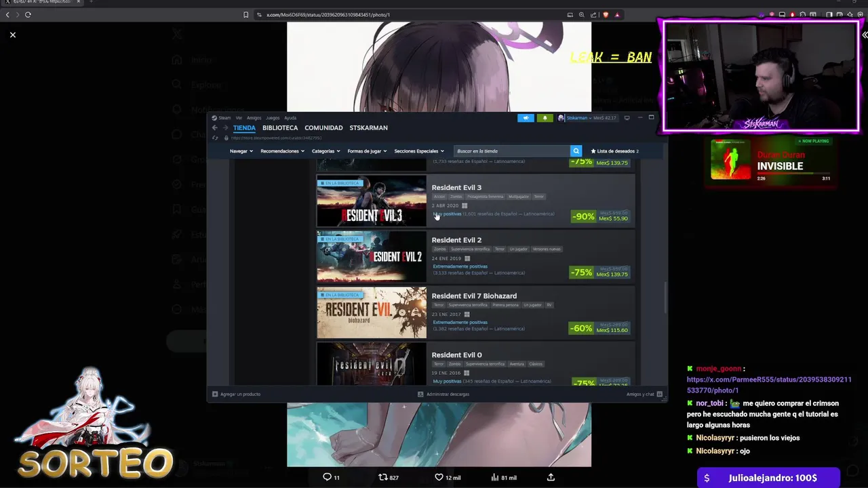Image resolution: width=868 pixels, height=488 pixels.
Task: Open the STSKARMAN profile tab
Action: click(368, 128)
